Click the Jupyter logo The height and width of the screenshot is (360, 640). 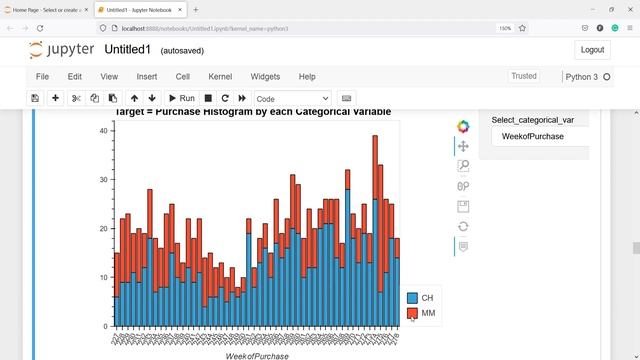[x=62, y=50]
